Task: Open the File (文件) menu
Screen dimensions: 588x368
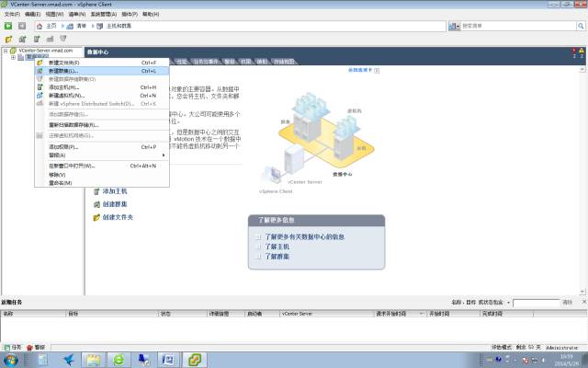Action: click(12, 14)
